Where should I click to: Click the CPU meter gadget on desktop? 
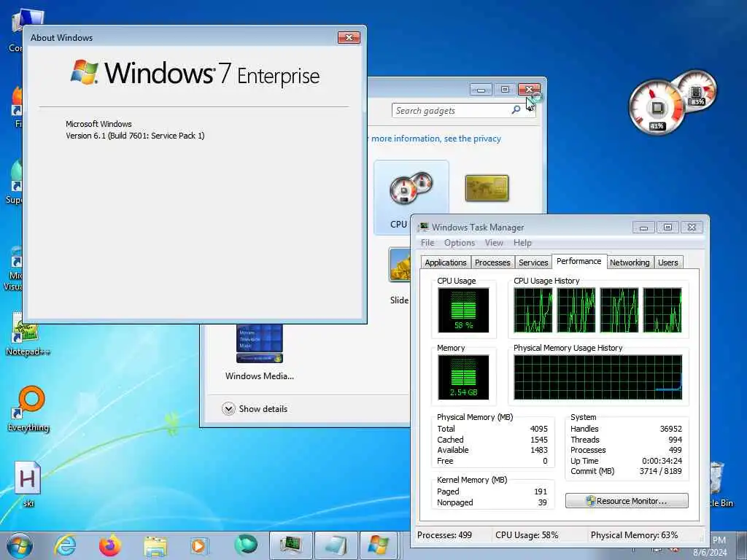[671, 103]
